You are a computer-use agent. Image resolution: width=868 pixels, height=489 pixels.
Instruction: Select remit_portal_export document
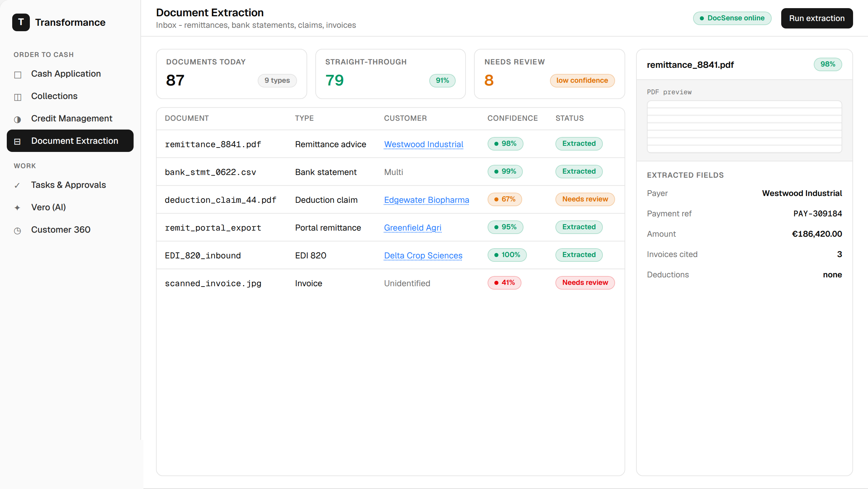(x=213, y=228)
